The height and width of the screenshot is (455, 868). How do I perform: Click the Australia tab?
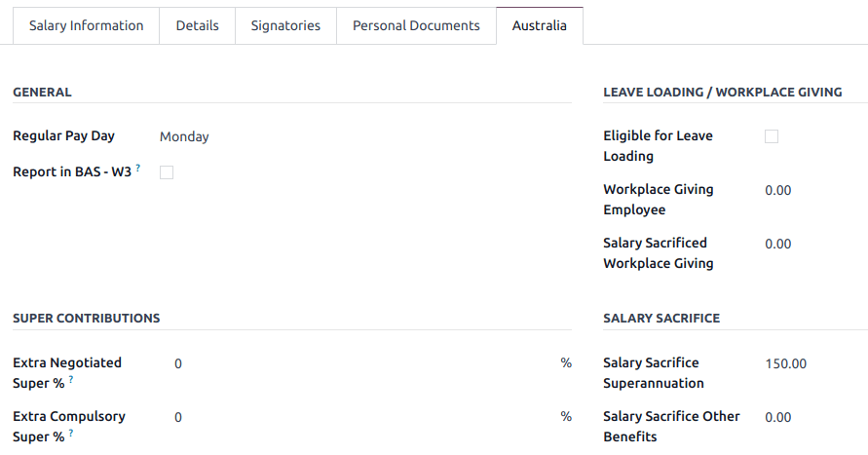click(540, 26)
